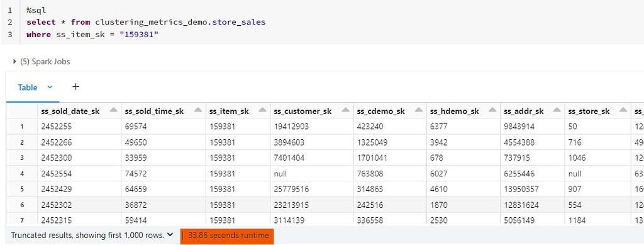
Task: Click cell value 19412903 in first row
Action: [291, 127]
